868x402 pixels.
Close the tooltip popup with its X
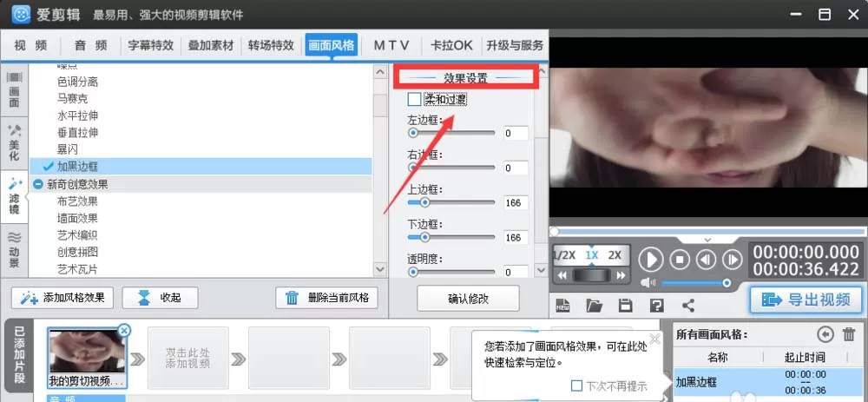(x=654, y=339)
